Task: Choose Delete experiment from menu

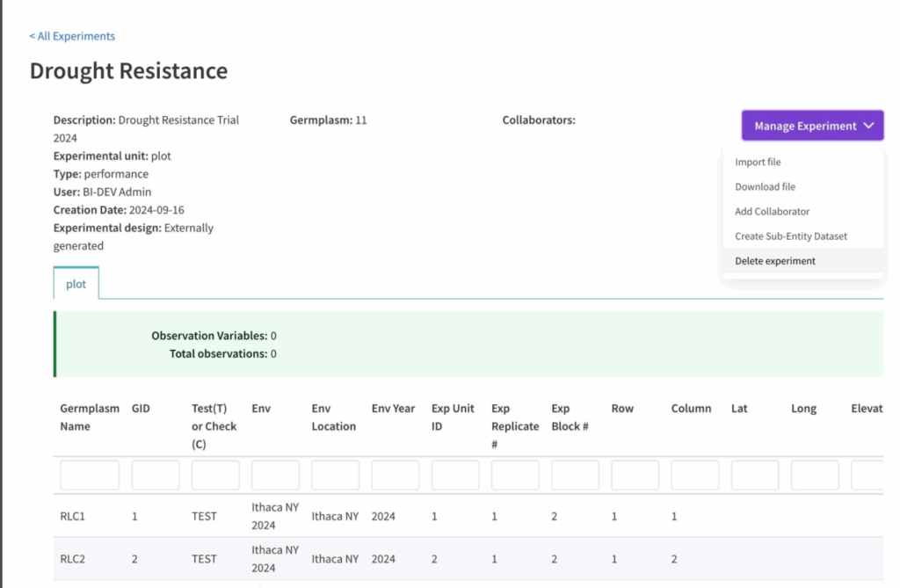Action: coord(775,260)
